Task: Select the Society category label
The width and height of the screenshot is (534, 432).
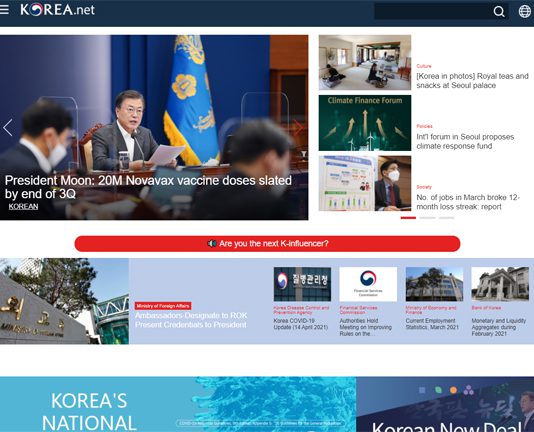Action: click(x=424, y=187)
